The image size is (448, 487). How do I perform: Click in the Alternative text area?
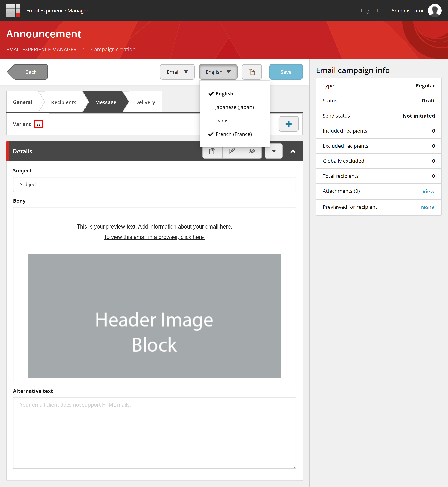click(154, 433)
